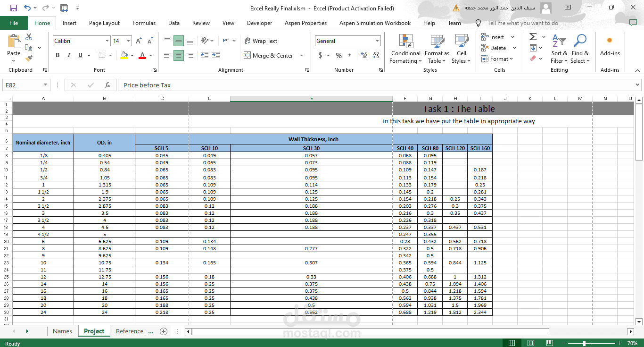Toggle Align Right
644x347 pixels.
[190, 55]
